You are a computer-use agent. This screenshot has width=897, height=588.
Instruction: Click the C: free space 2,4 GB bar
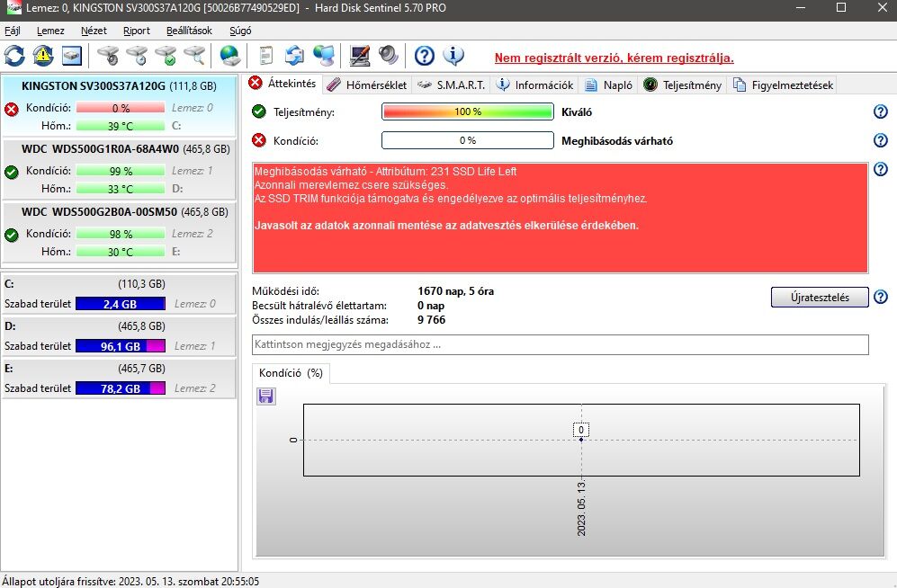[x=121, y=304]
